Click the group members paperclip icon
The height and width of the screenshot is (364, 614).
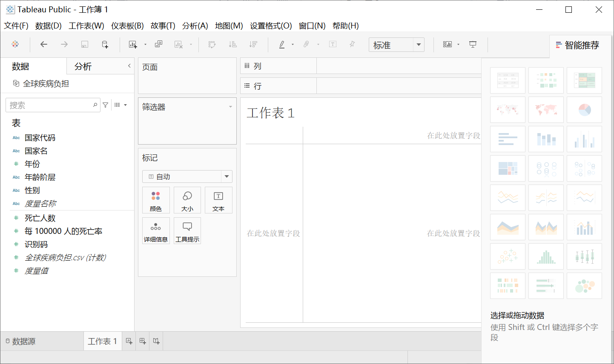tap(306, 44)
